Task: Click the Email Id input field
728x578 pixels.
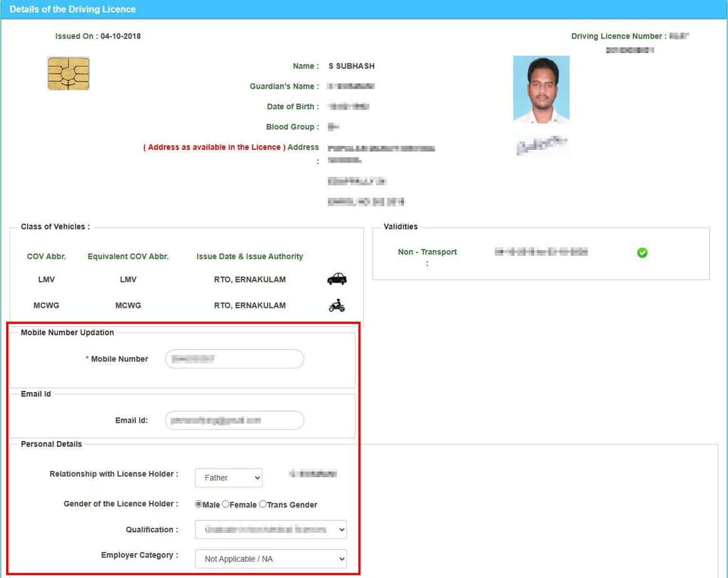Action: 234,420
